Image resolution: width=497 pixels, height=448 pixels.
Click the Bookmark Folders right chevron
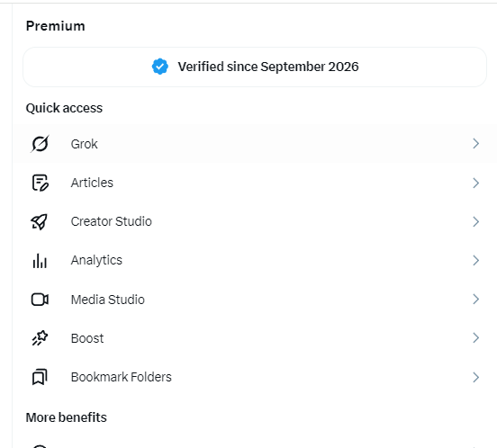tap(475, 377)
